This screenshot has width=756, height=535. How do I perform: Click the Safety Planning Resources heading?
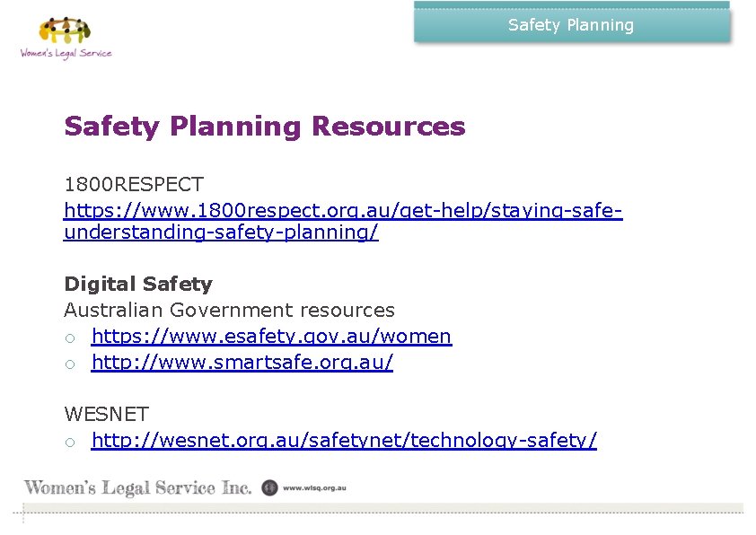(x=265, y=127)
